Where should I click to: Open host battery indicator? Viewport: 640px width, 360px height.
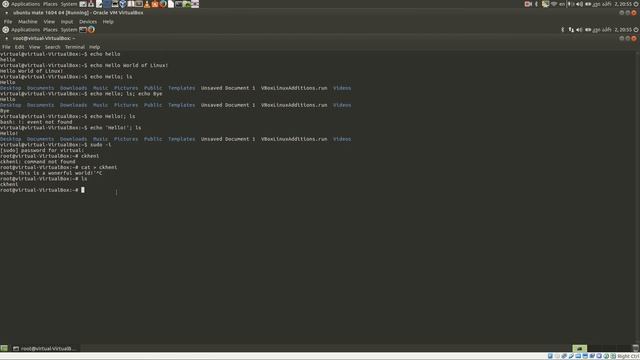click(588, 4)
